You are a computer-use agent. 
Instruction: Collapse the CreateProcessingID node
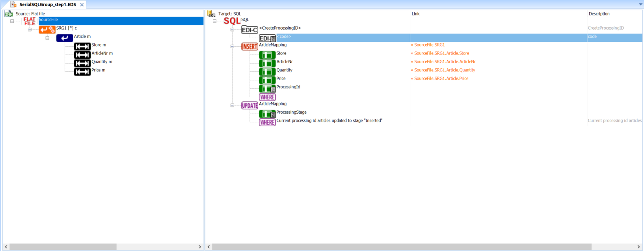tap(232, 30)
